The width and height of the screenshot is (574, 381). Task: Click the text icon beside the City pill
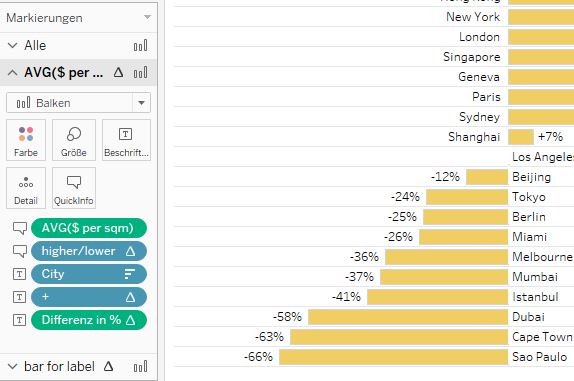pos(19,274)
